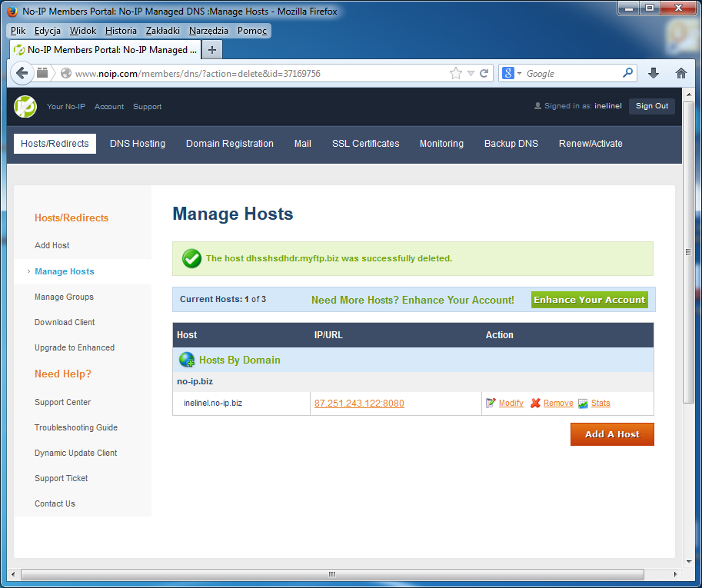The height and width of the screenshot is (588, 702).
Task: Open Troubleshooting Guide sidebar link
Action: (76, 427)
